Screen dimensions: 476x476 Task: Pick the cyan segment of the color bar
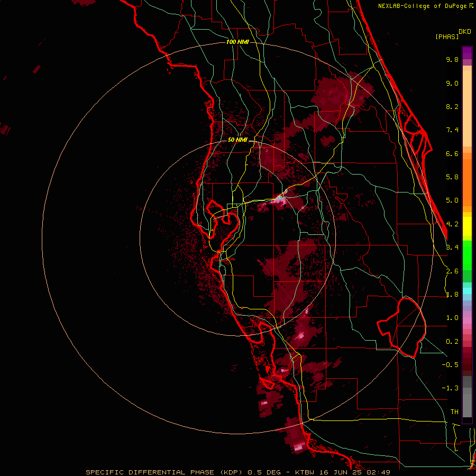pos(467,291)
